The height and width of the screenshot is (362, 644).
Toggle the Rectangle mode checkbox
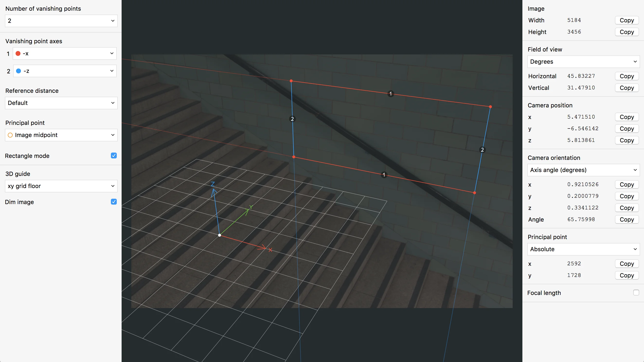(114, 155)
